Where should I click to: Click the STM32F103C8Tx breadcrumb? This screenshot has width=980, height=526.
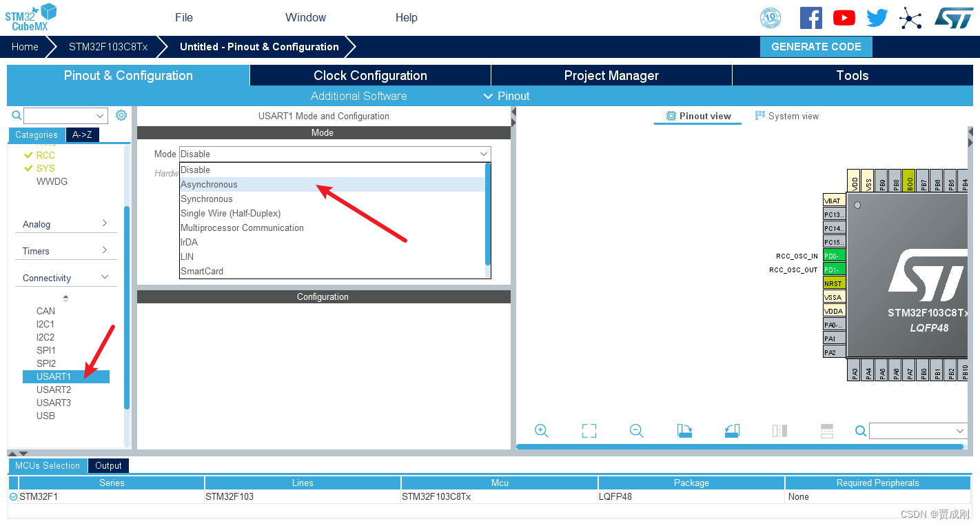108,47
